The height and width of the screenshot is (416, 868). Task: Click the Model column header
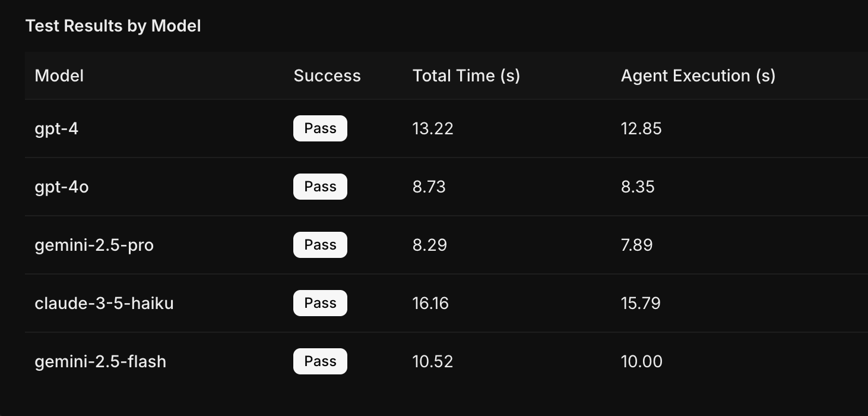pyautogui.click(x=59, y=75)
